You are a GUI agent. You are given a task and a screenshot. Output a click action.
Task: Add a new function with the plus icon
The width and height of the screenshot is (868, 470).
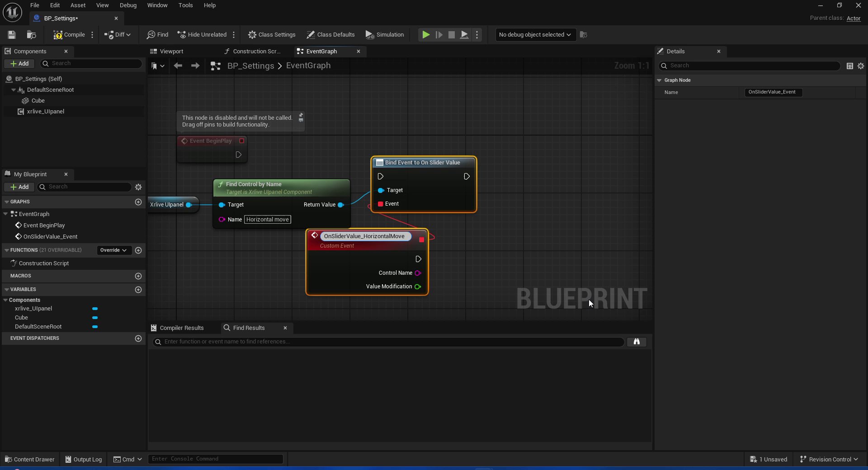pyautogui.click(x=138, y=250)
